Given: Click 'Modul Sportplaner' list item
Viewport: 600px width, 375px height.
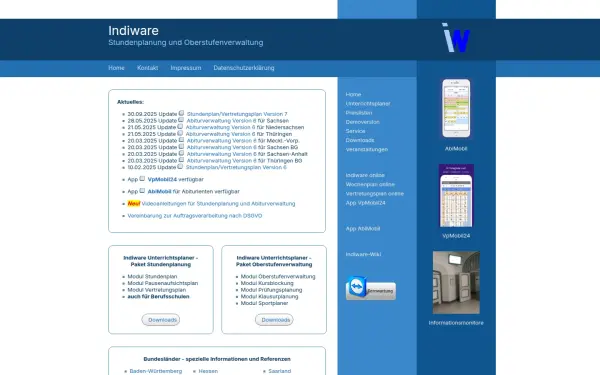Looking at the screenshot, I should pos(264,303).
